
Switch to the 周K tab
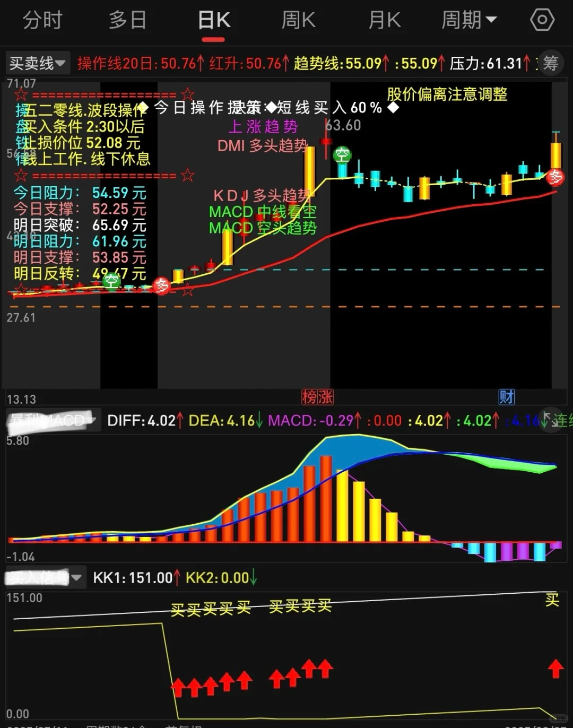pyautogui.click(x=298, y=20)
